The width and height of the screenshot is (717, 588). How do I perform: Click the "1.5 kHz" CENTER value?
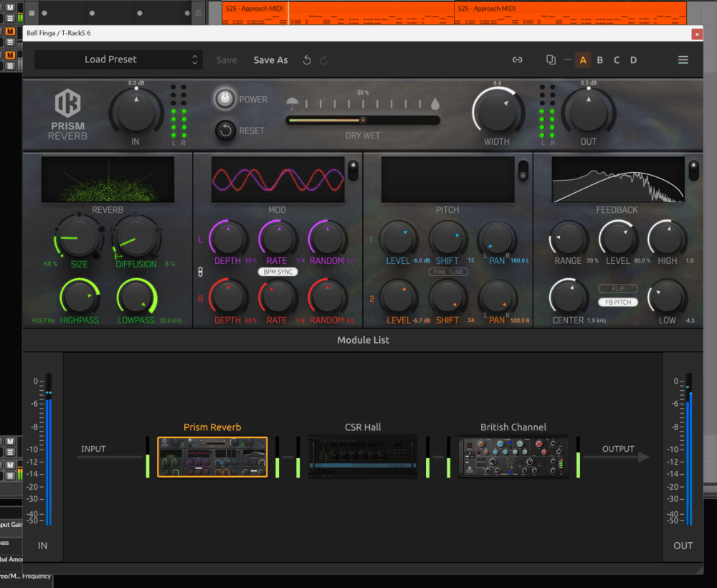[595, 321]
